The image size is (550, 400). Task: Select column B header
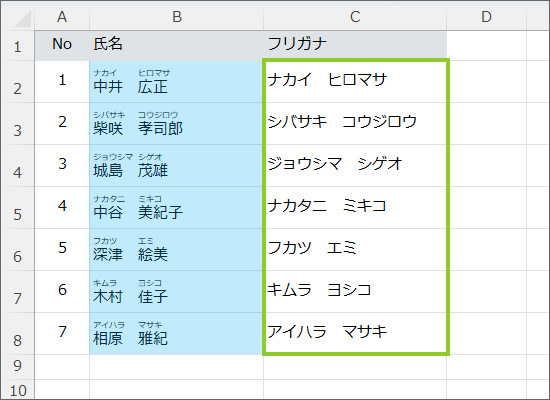click(176, 17)
